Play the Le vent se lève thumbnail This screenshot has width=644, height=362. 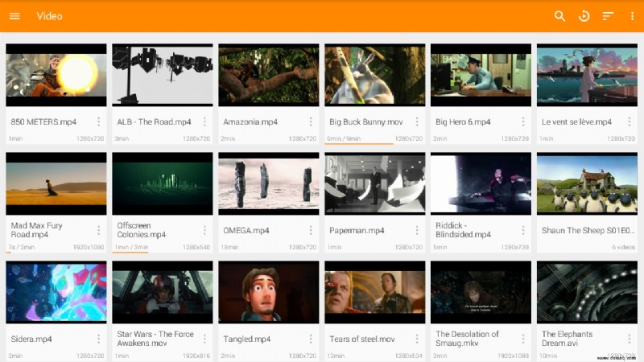pos(588,75)
